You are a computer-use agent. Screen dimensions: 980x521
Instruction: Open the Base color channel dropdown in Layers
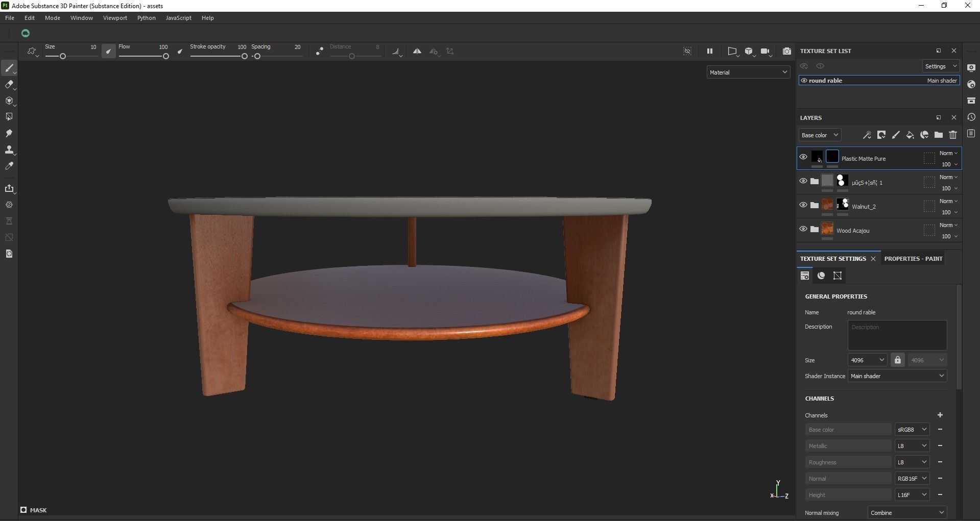(819, 135)
